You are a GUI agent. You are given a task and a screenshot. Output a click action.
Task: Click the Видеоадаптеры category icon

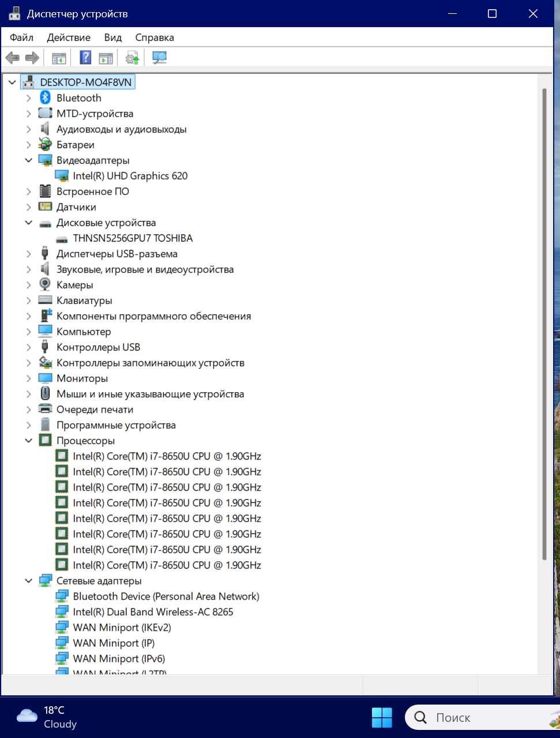pos(45,160)
